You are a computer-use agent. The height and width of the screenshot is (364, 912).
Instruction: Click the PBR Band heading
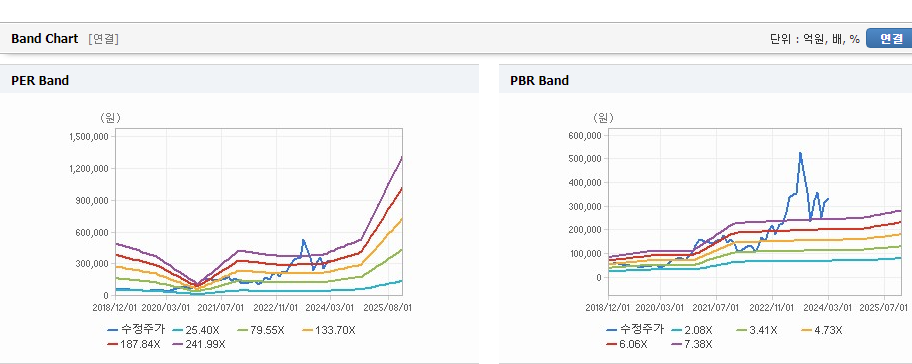click(539, 81)
